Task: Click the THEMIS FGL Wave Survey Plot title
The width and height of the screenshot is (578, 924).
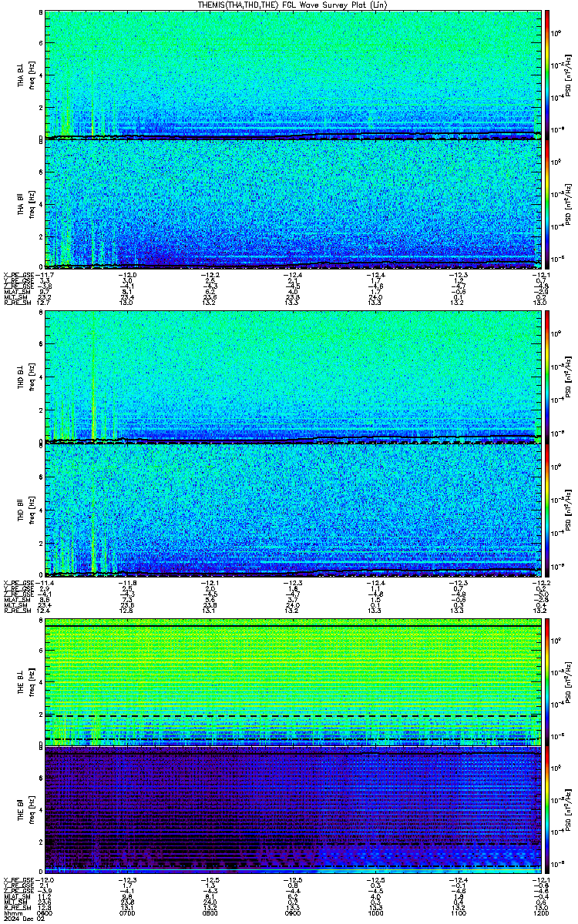Action: point(291,5)
